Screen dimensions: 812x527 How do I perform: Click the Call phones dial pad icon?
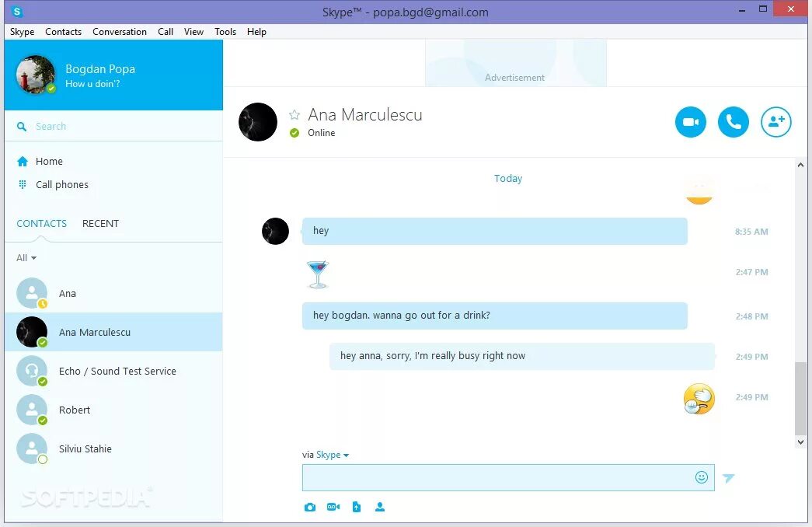23,184
